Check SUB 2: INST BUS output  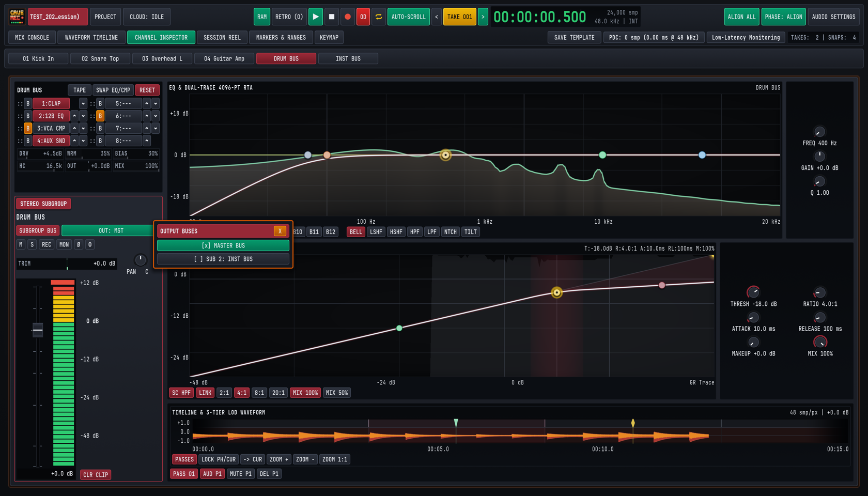coord(223,259)
